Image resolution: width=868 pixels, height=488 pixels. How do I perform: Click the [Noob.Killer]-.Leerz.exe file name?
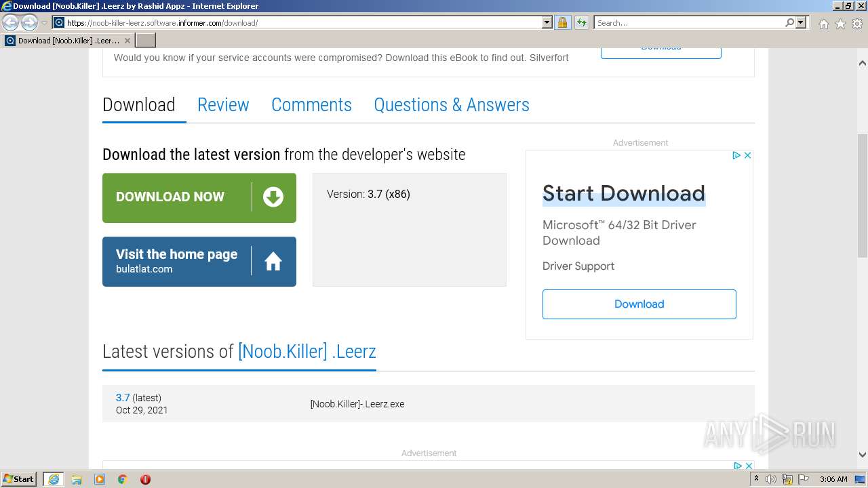click(357, 404)
